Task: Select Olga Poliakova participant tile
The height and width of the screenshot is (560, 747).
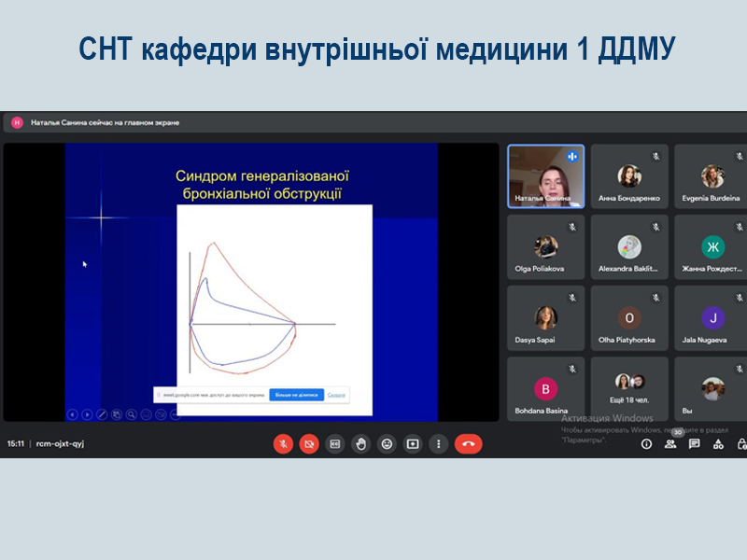Action: click(x=546, y=247)
